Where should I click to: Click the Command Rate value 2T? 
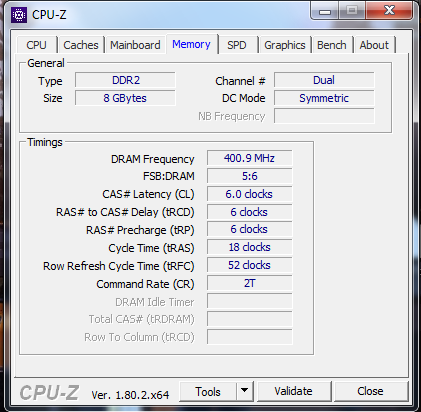[x=249, y=283]
